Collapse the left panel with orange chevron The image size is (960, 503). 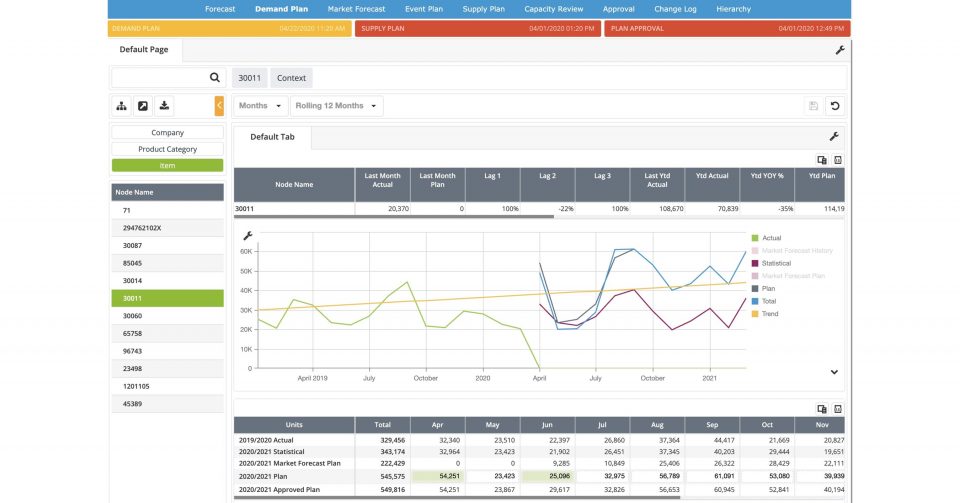pos(219,106)
